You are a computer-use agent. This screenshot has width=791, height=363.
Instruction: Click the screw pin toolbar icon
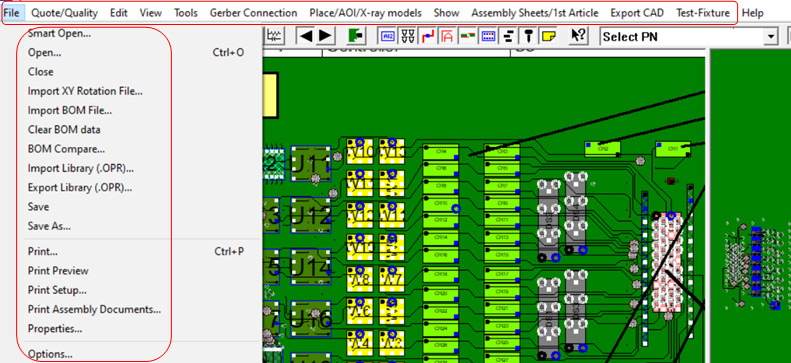(529, 36)
